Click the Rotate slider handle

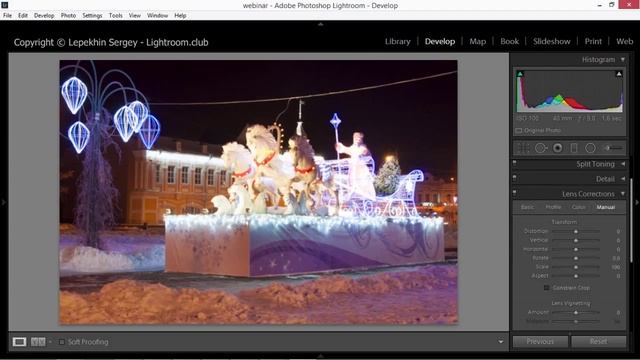(576, 258)
